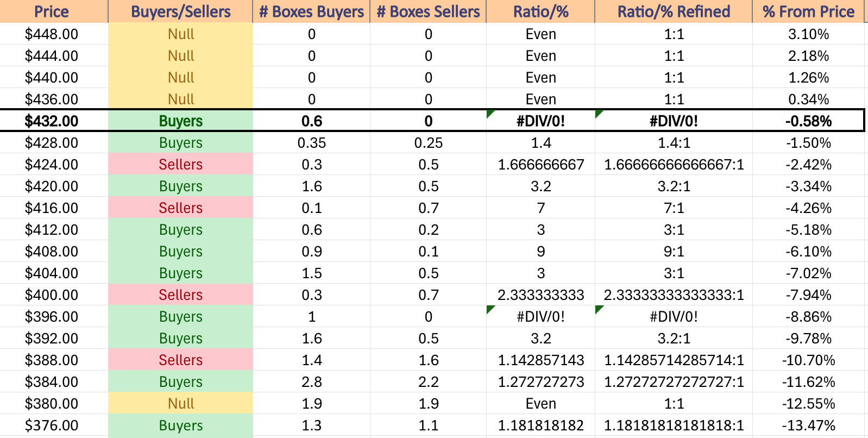Select the Ratio/% header cell

point(541,11)
